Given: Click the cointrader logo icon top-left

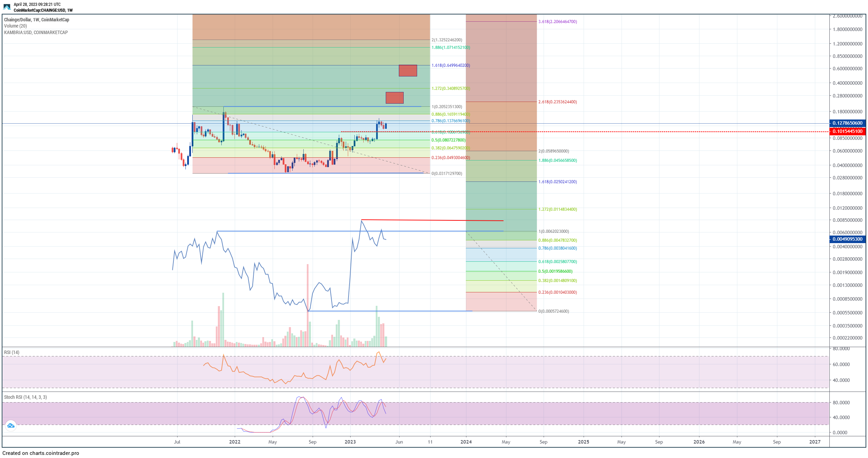Looking at the screenshot, I should tap(7, 7).
